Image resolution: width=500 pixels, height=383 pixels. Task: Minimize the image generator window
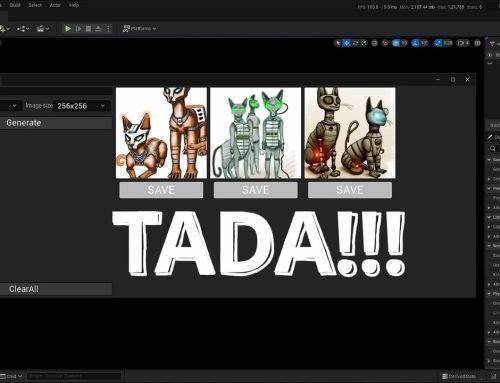click(x=438, y=79)
